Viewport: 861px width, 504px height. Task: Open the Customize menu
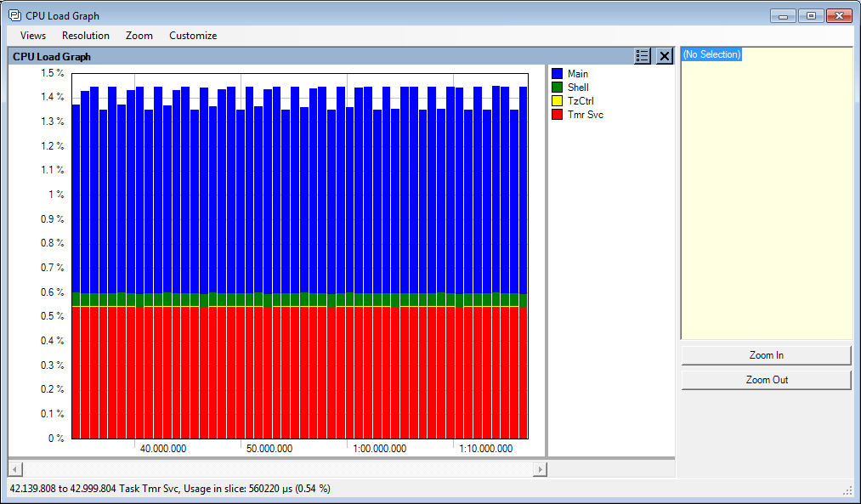click(193, 36)
